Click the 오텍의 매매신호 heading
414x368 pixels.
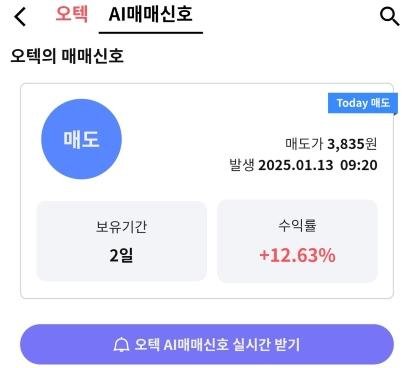(x=67, y=56)
